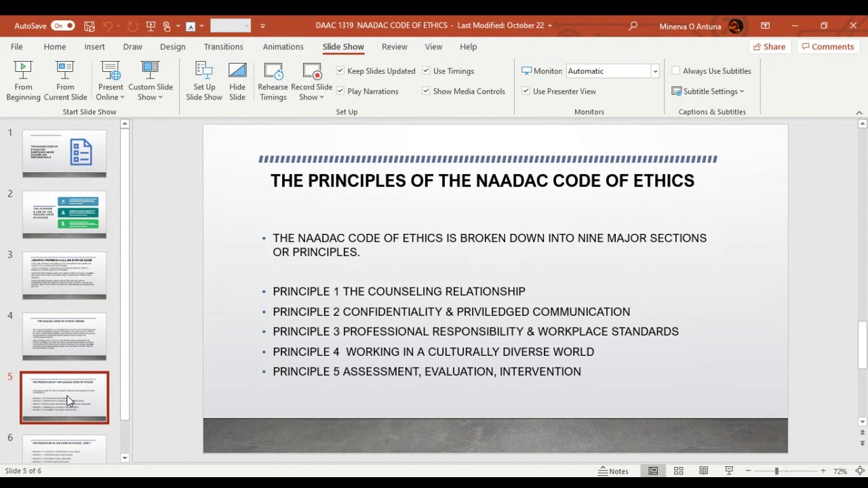The width and height of the screenshot is (868, 488).
Task: Click previous slide arrows on the scrollbar
Action: point(863,432)
